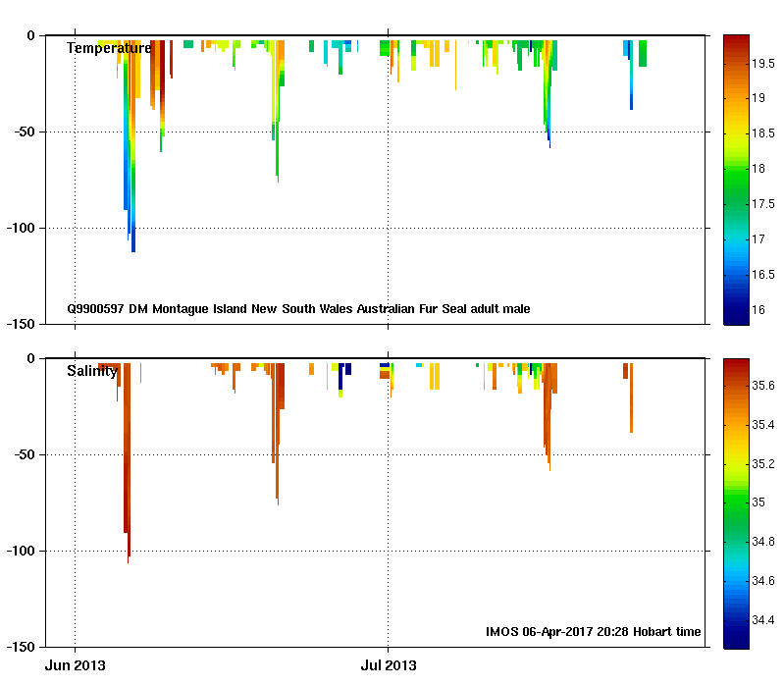This screenshot has width=784, height=687.
Task: Click the Salinity panel title
Action: tap(92, 371)
